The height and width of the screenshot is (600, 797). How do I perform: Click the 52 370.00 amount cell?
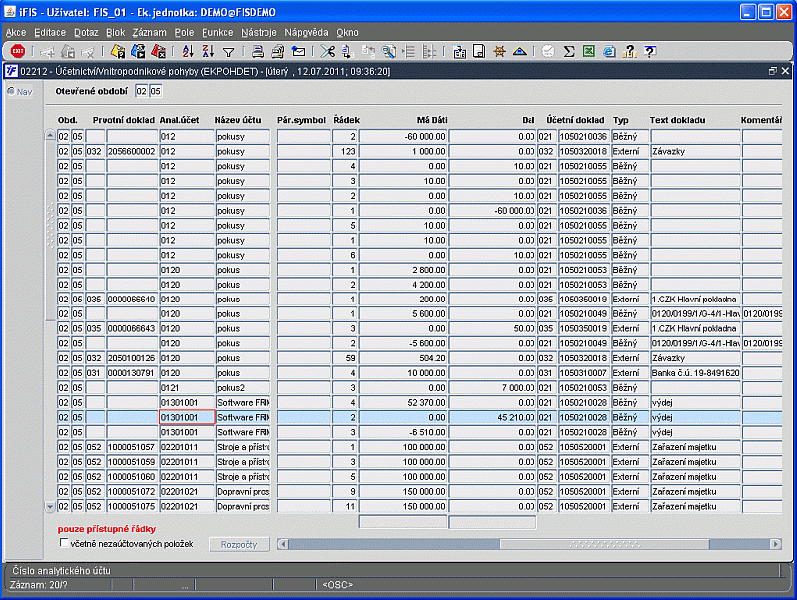click(x=403, y=403)
